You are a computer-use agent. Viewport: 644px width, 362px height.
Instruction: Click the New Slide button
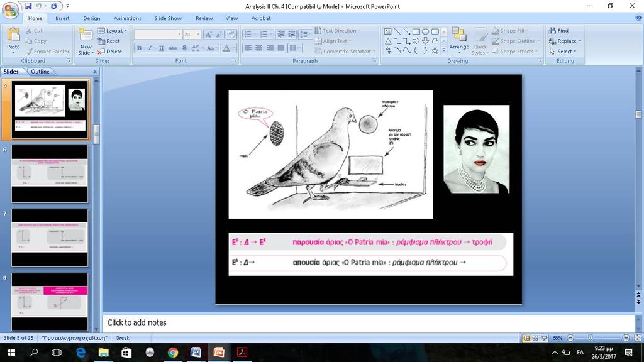[86, 41]
